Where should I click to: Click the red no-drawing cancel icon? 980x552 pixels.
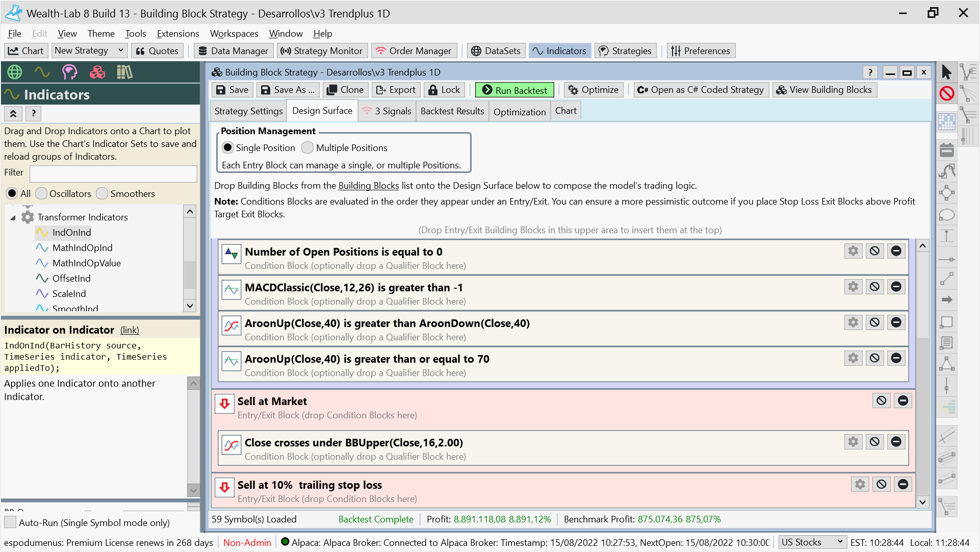(x=946, y=93)
